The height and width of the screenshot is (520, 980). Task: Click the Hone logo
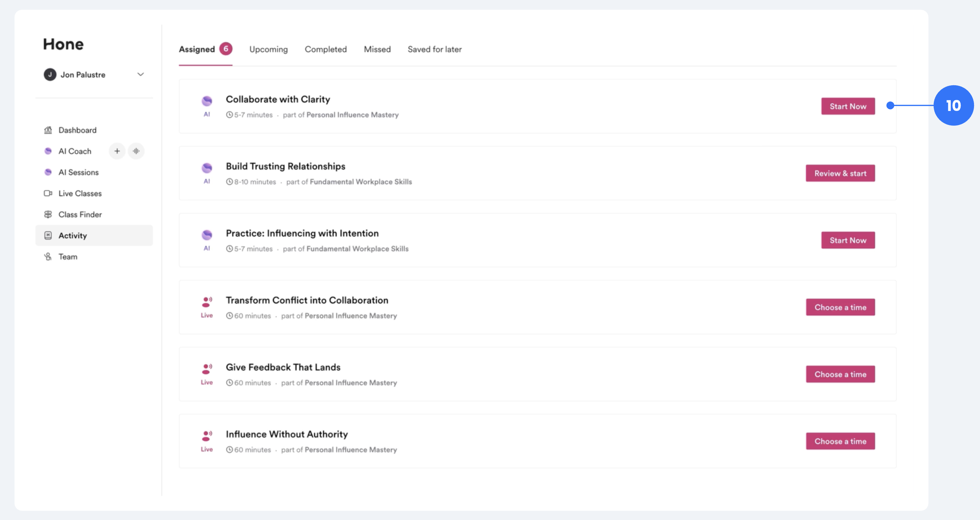coord(63,44)
